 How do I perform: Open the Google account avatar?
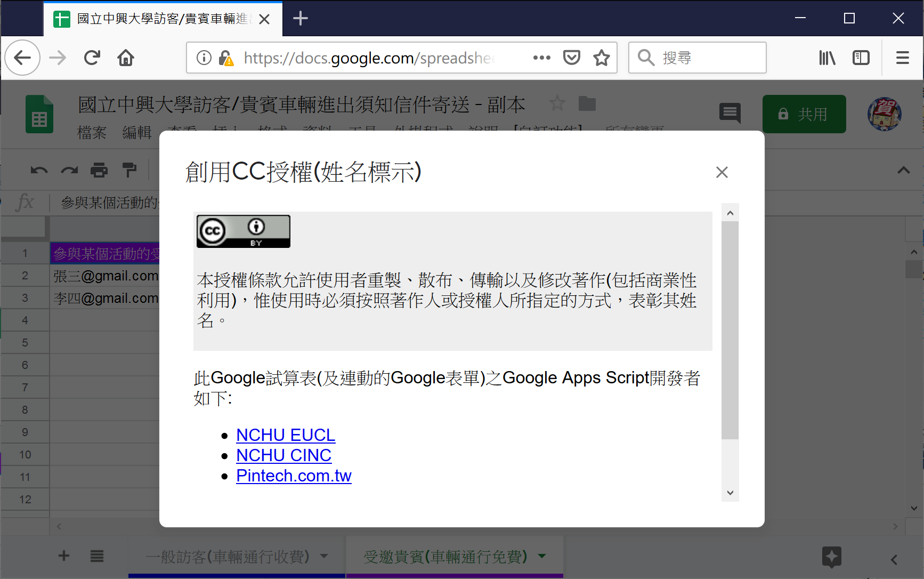pyautogui.click(x=885, y=114)
